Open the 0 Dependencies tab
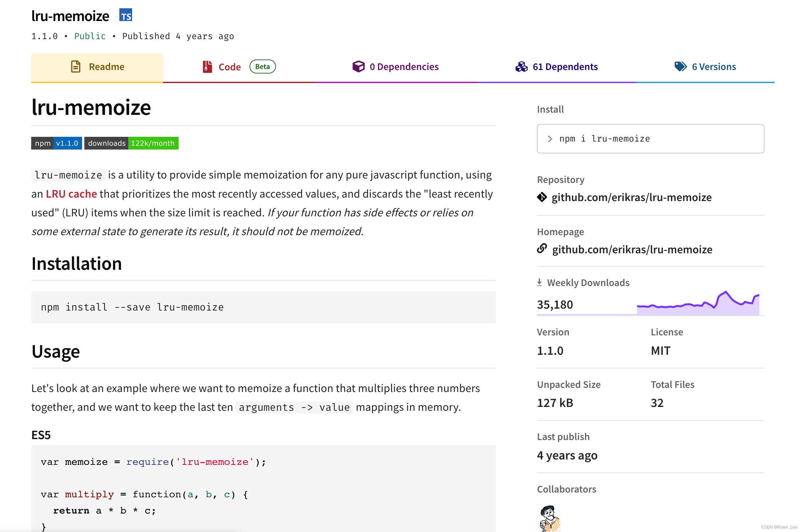The image size is (802, 532). [x=404, y=67]
